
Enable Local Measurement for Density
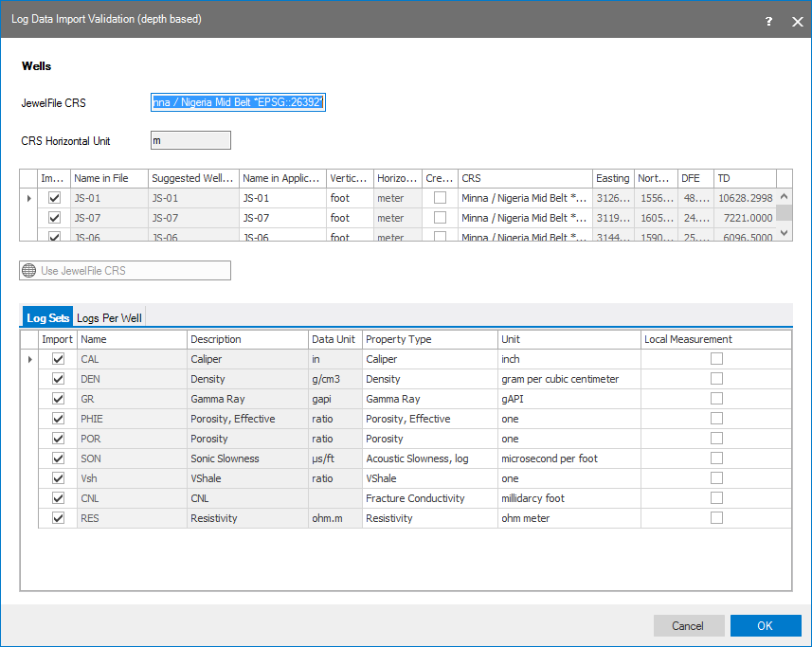[x=716, y=379]
